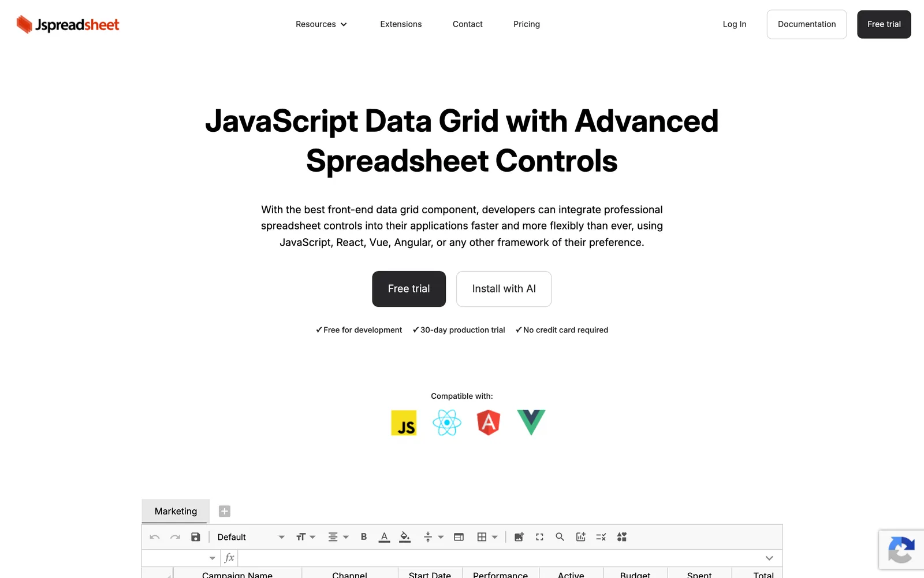Click the Jspreadsheet logo
924x578 pixels.
[68, 24]
